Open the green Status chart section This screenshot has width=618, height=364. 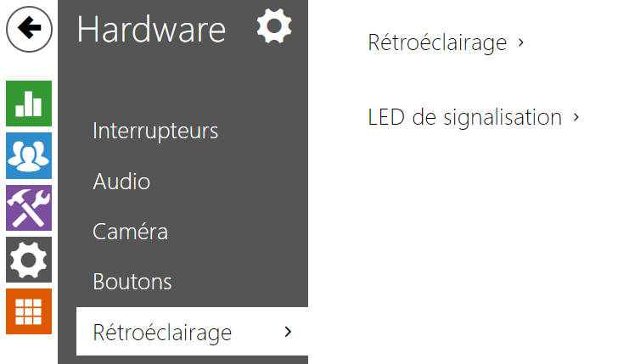[29, 104]
